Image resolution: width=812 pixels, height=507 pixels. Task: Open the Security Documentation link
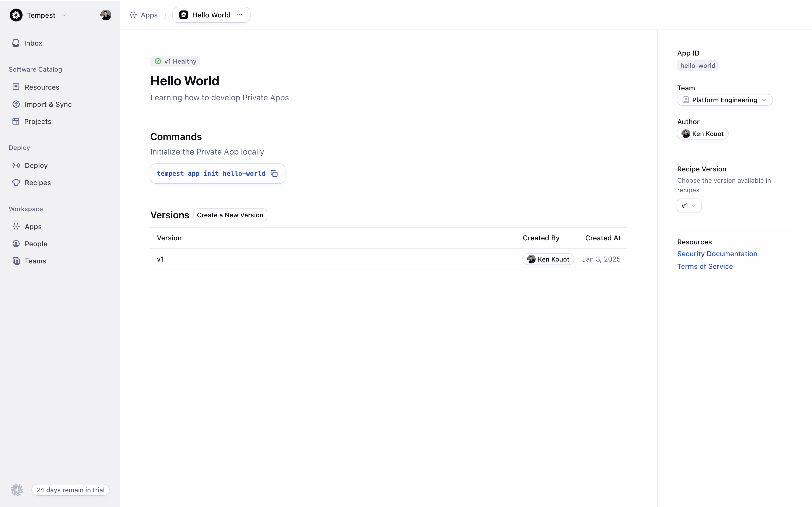point(717,254)
